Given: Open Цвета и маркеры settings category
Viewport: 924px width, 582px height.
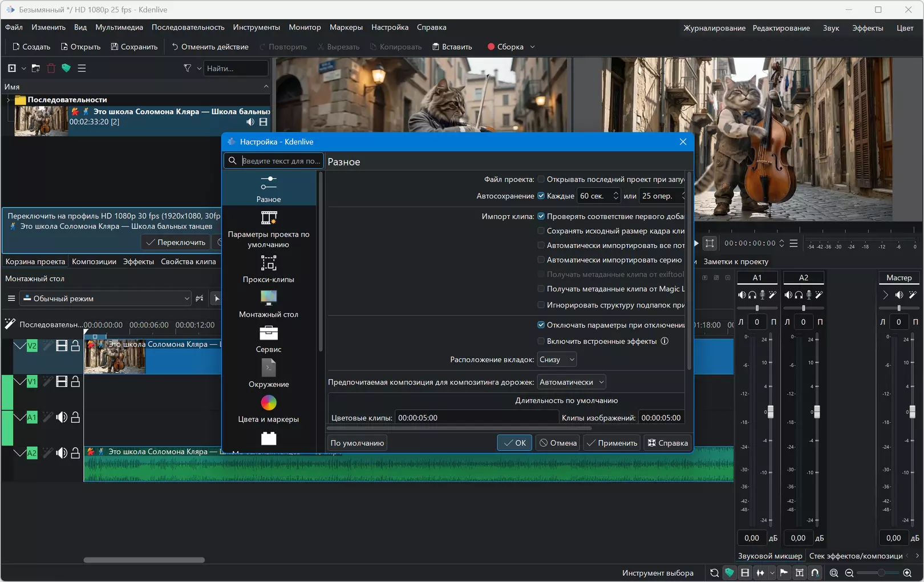Looking at the screenshot, I should [269, 409].
